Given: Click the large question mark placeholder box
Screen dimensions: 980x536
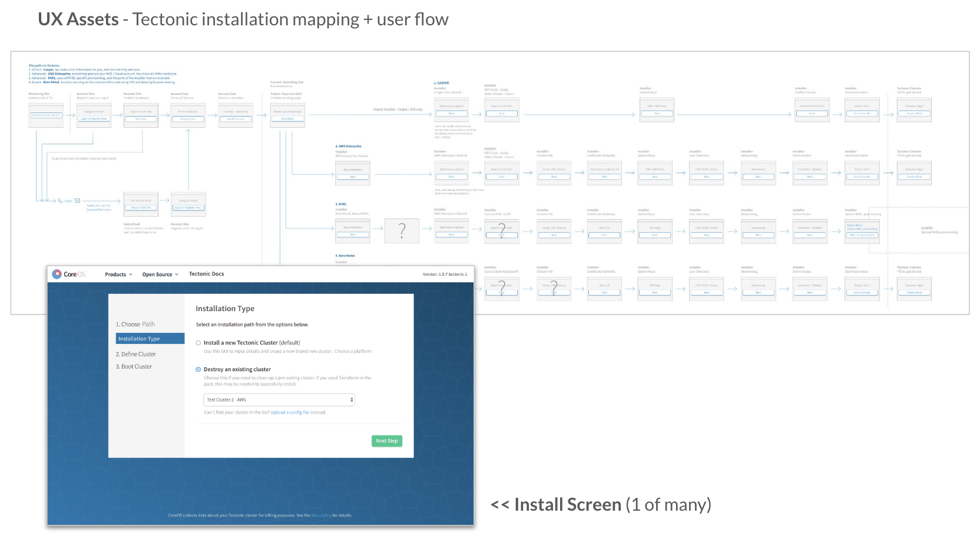Looking at the screenshot, I should coord(402,230).
